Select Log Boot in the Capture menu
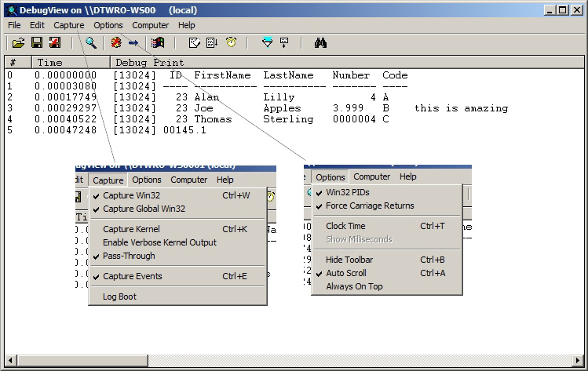Viewport: 588px width, 371px height. click(177, 296)
